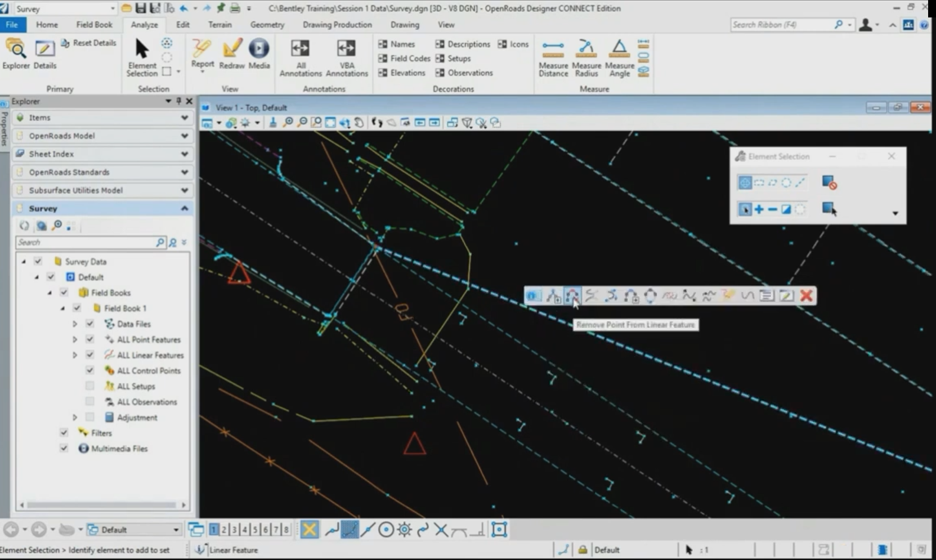
Task: Open the Explorer tool in the ribbon
Action: click(x=16, y=55)
